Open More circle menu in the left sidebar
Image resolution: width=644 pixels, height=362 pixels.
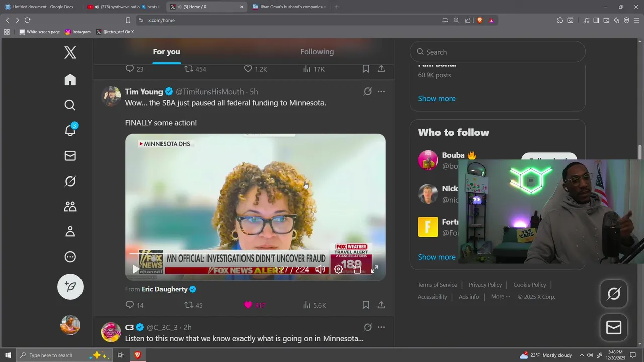coord(70,257)
